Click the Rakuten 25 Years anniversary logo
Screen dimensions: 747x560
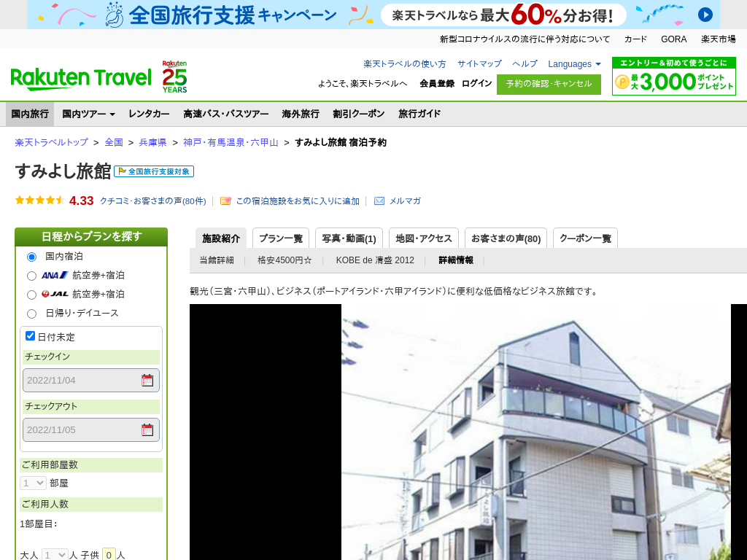click(175, 77)
